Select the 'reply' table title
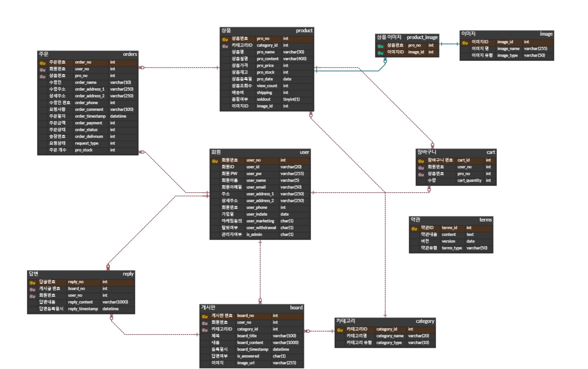The height and width of the screenshot is (369, 588). tap(128, 274)
